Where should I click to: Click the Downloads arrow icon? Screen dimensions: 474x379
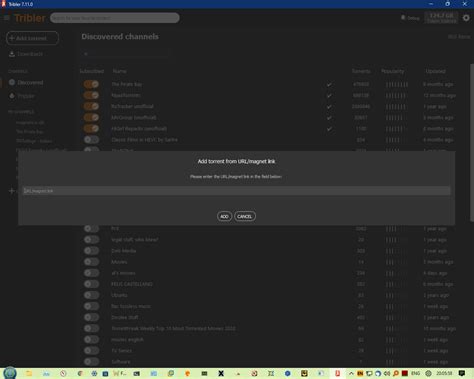[12, 54]
